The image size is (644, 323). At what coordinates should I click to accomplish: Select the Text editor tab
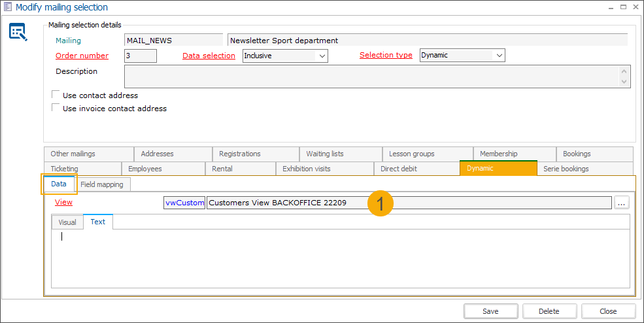98,222
